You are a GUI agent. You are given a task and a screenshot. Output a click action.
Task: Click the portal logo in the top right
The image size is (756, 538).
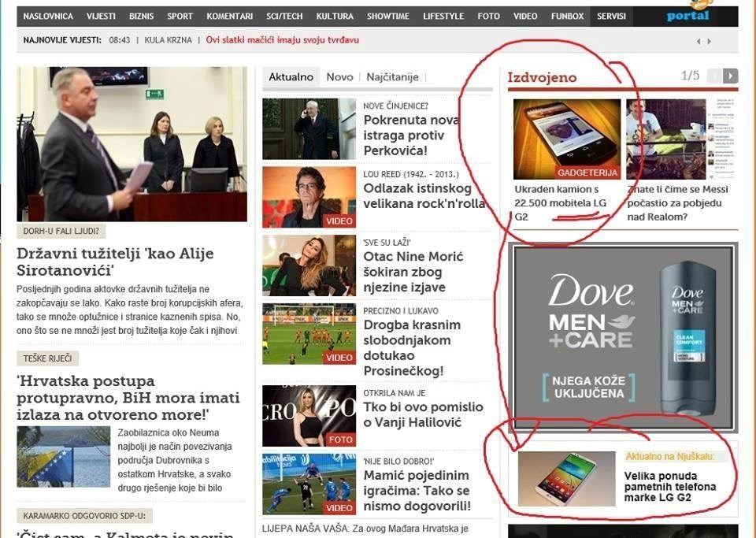click(x=687, y=14)
